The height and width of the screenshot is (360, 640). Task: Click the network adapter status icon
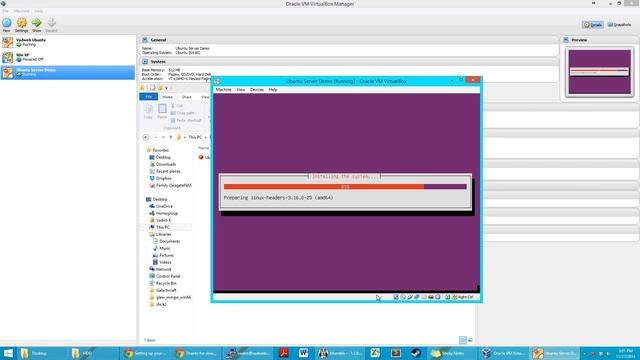point(417,297)
